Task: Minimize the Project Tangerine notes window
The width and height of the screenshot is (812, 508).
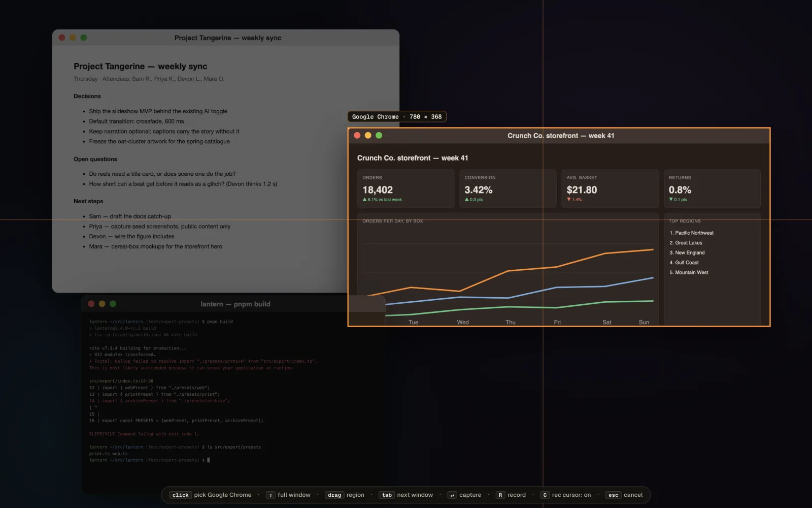Action: 73,38
